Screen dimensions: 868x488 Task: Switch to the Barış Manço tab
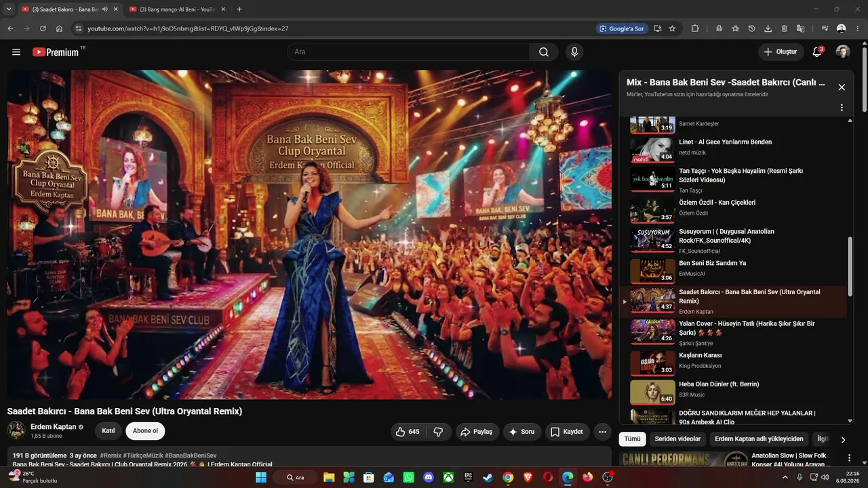point(178,9)
